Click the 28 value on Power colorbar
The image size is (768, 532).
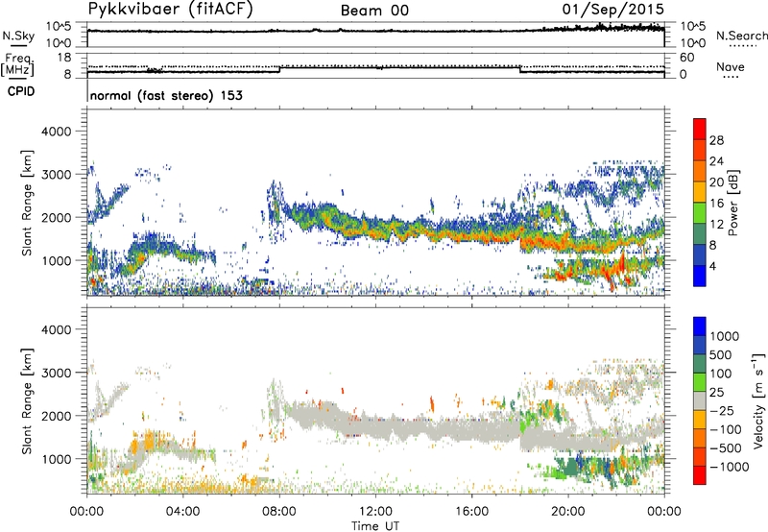(716, 140)
